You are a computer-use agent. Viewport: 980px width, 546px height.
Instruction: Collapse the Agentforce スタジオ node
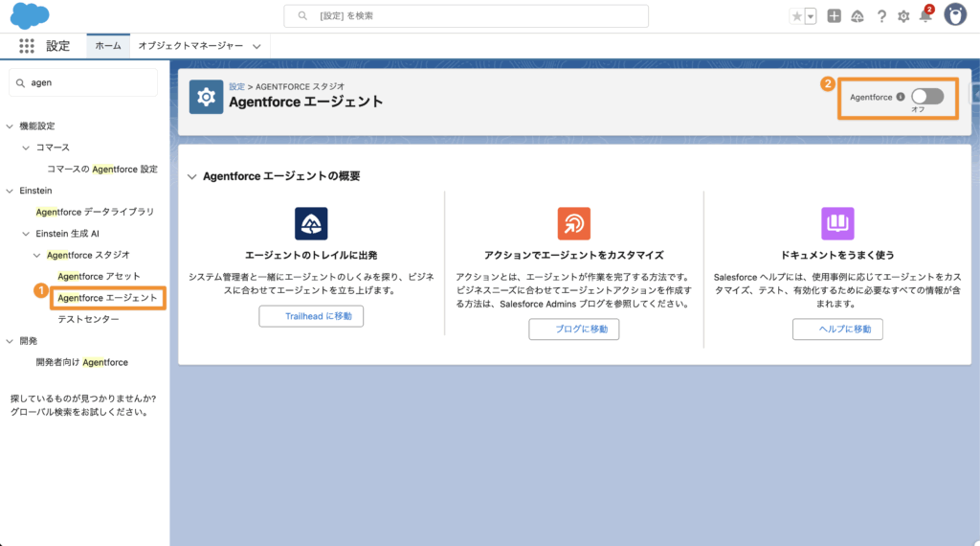(x=37, y=255)
